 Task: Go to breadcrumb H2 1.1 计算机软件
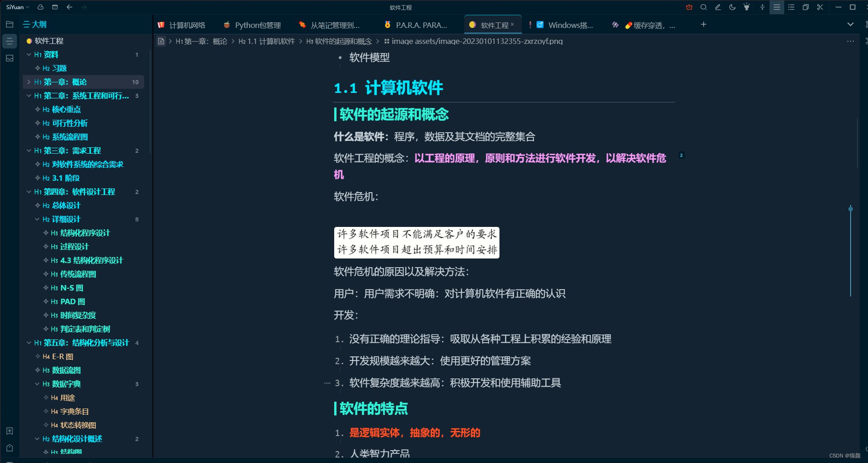266,41
